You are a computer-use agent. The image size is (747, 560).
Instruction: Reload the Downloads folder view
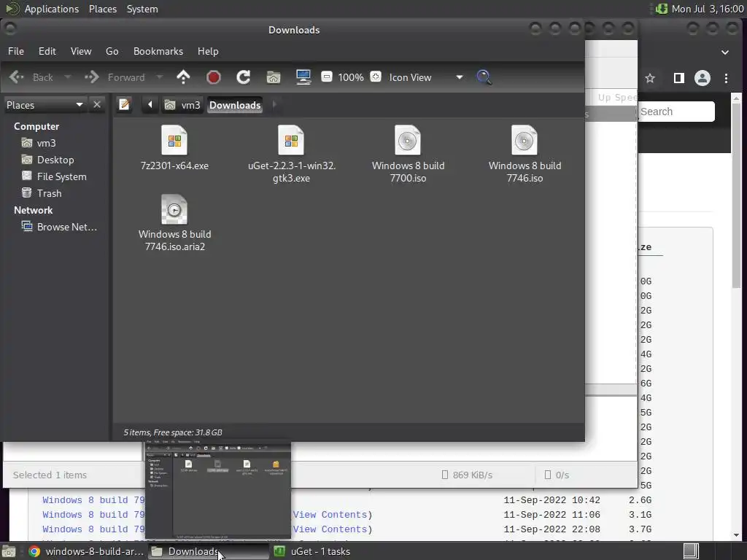pos(244,77)
